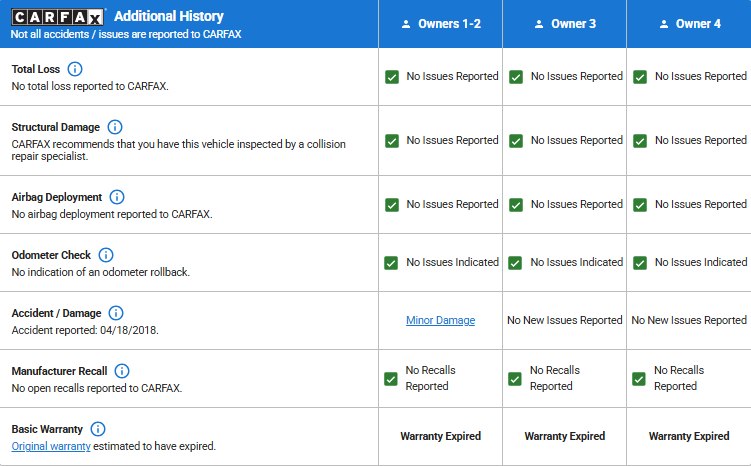Open the Structural Damage info icon
The image size is (751, 466).
[x=115, y=128]
